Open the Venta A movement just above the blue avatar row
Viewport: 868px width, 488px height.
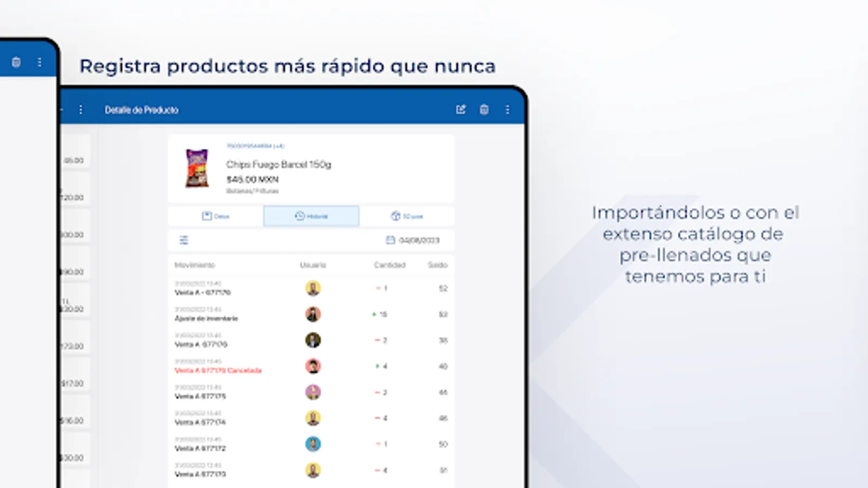tap(311, 419)
